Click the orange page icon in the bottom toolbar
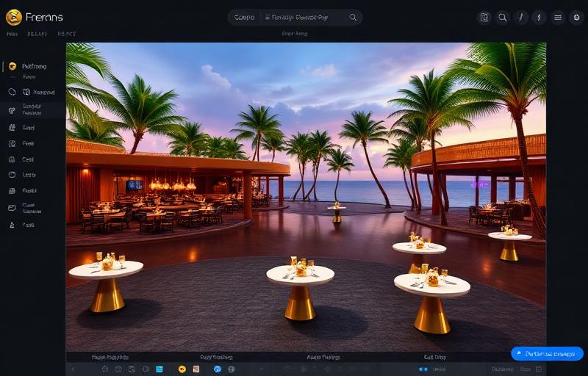This screenshot has width=588, height=376. [x=196, y=369]
